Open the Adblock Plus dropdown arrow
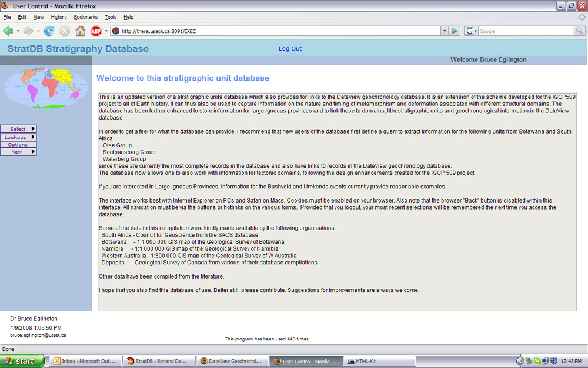Image resolution: width=588 pixels, height=368 pixels. [x=106, y=31]
